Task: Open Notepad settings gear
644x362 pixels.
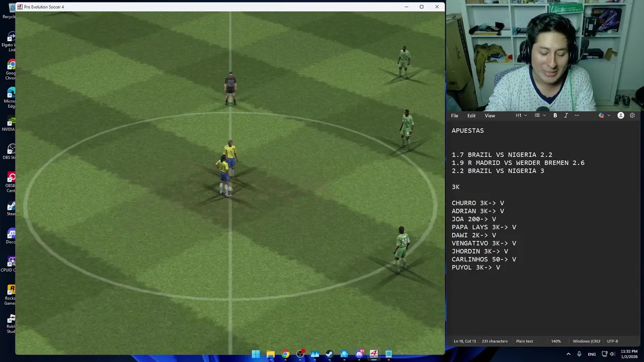Action: [632, 116]
